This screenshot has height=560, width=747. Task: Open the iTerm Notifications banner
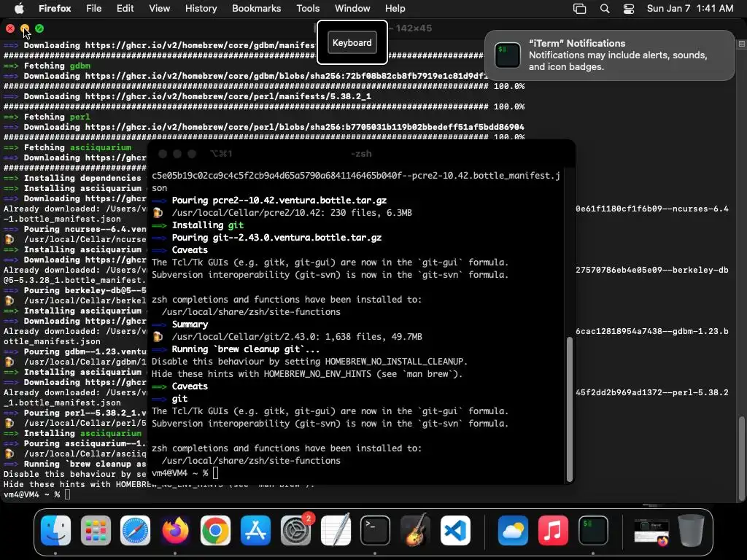click(610, 55)
